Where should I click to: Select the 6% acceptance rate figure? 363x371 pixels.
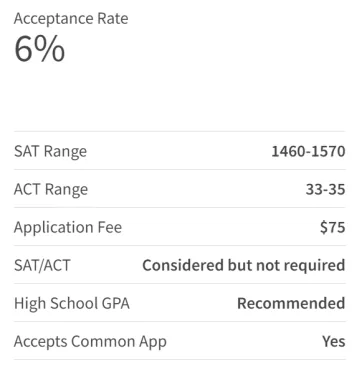40,49
